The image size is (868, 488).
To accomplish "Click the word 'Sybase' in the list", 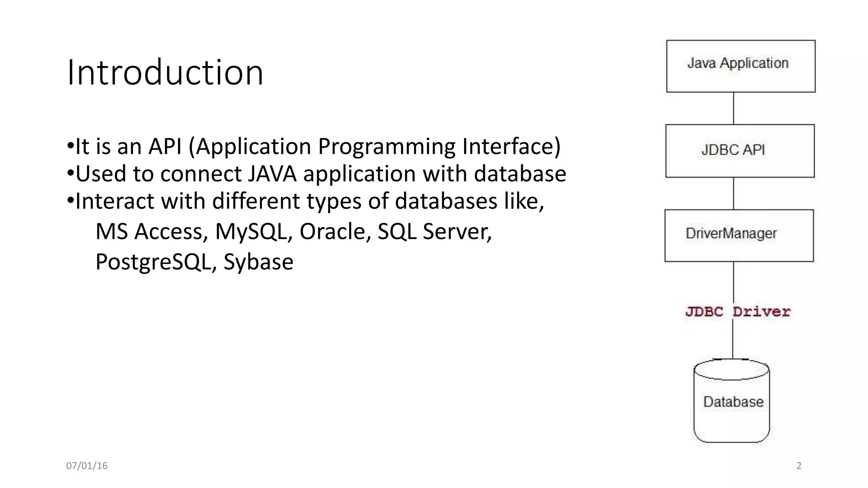I will pos(259,262).
